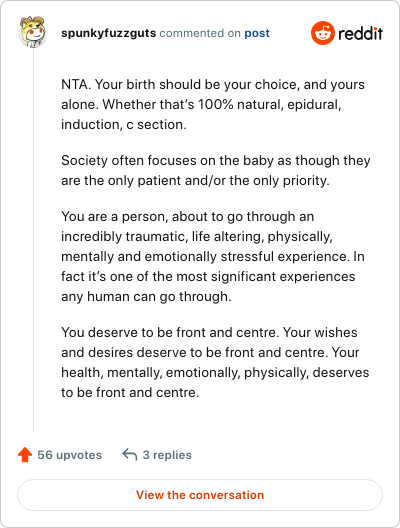
Task: Click the orange upvote arrow icon
Action: pyautogui.click(x=25, y=455)
